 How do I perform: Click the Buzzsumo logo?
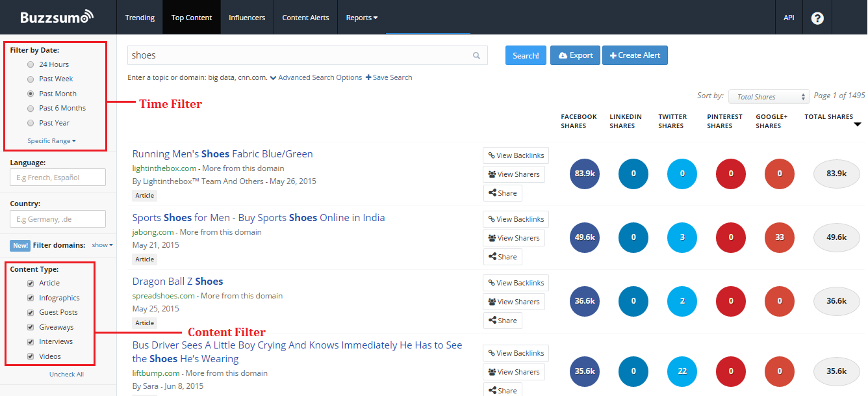point(57,17)
